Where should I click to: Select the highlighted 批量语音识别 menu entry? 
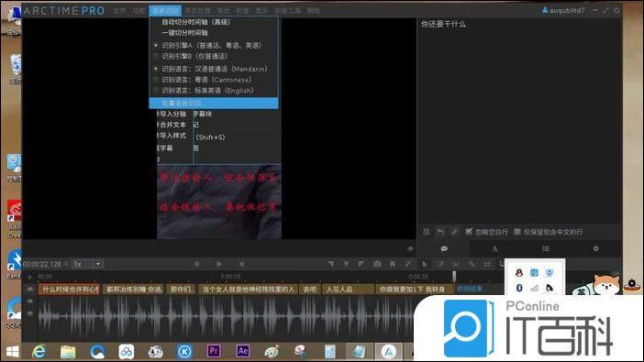pos(214,103)
